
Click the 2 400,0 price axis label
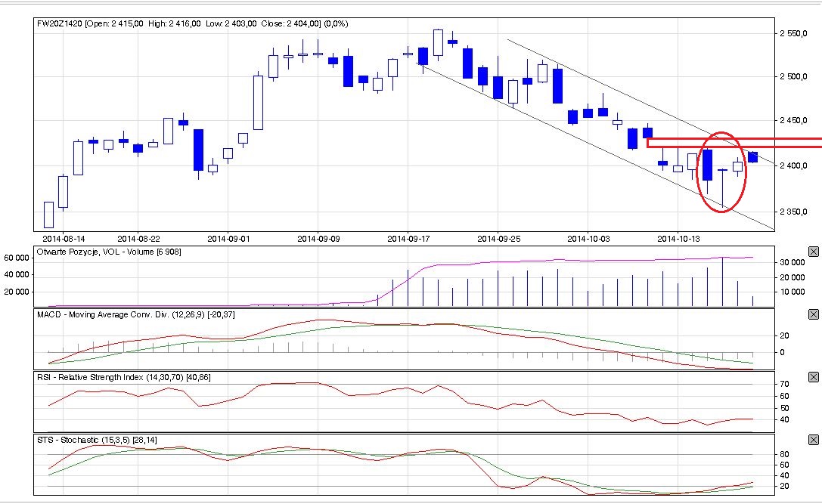[x=793, y=165]
